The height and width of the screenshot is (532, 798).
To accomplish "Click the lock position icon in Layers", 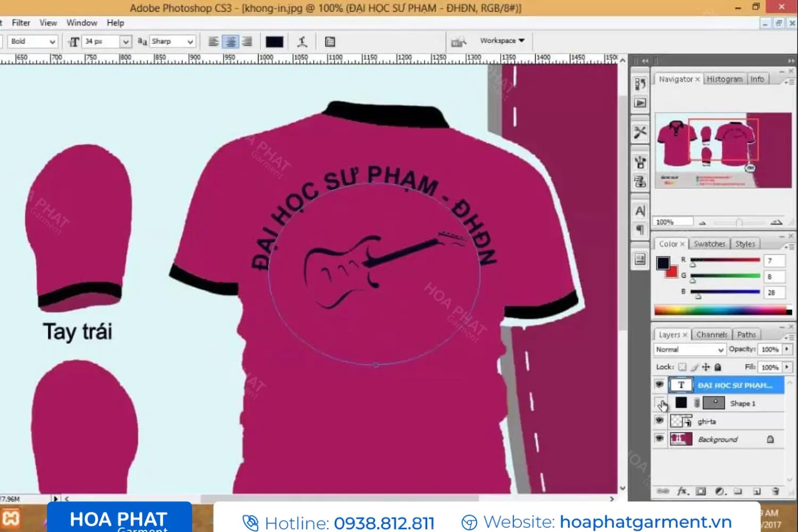I will click(x=706, y=367).
